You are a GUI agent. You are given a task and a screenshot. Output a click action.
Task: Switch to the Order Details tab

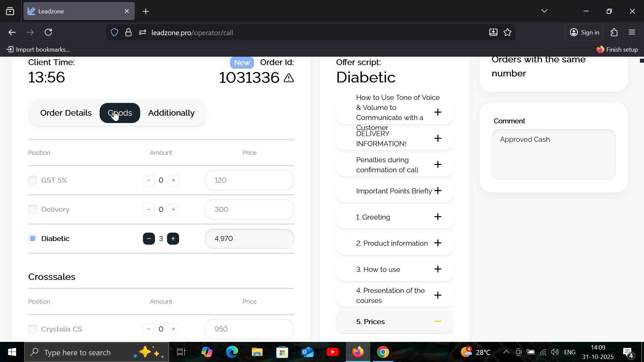point(66,113)
